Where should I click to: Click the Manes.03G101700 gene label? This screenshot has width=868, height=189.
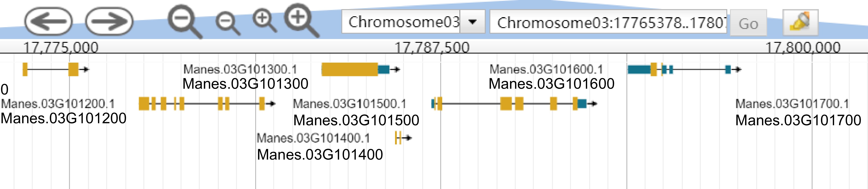pyautogui.click(x=798, y=120)
